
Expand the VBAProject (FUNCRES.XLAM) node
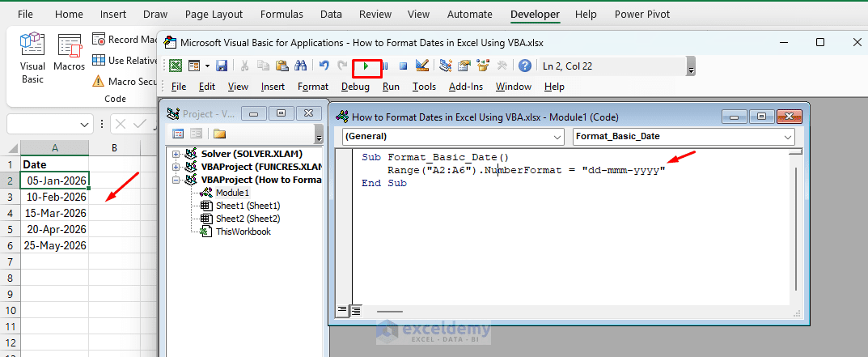(176, 167)
